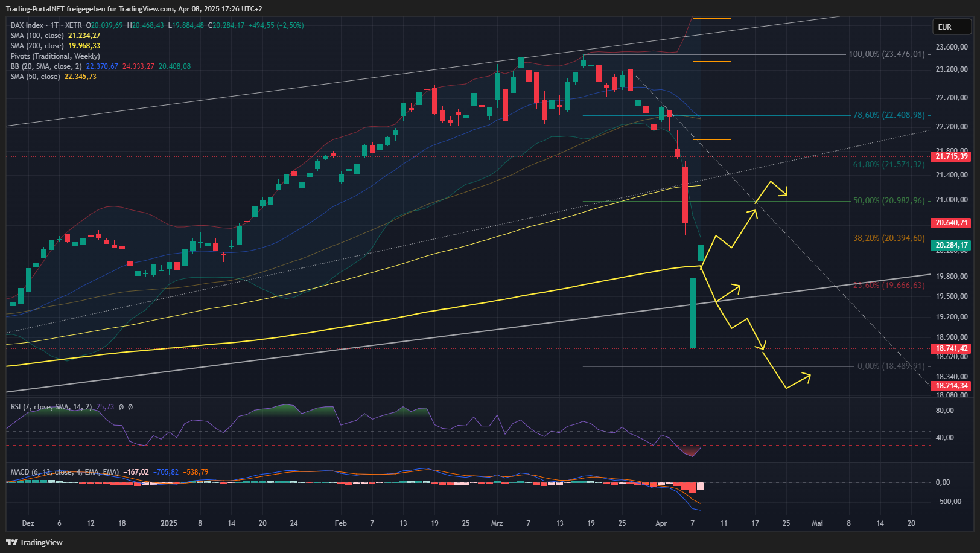980x553 pixels.
Task: Click the red pivot price label 18.214,34
Action: pos(952,386)
